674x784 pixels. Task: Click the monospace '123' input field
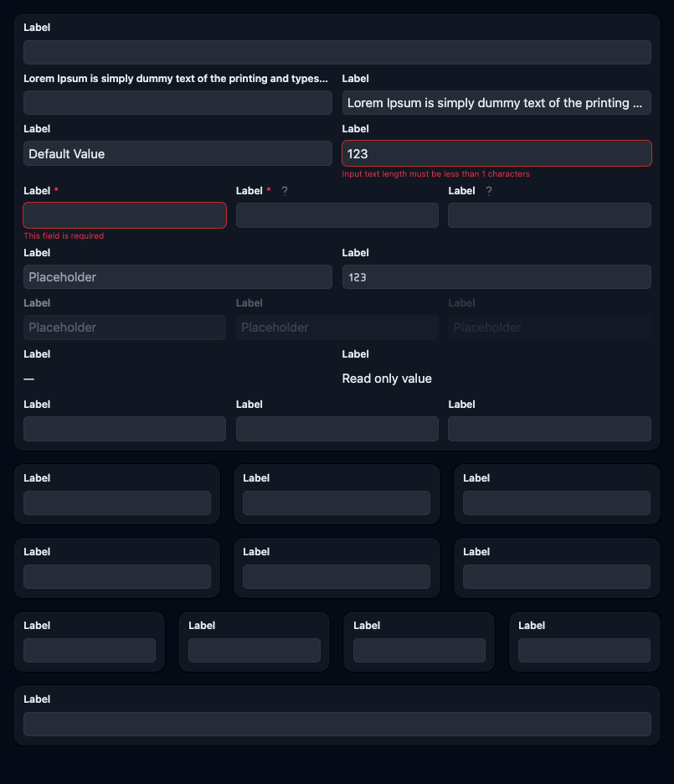click(x=496, y=277)
